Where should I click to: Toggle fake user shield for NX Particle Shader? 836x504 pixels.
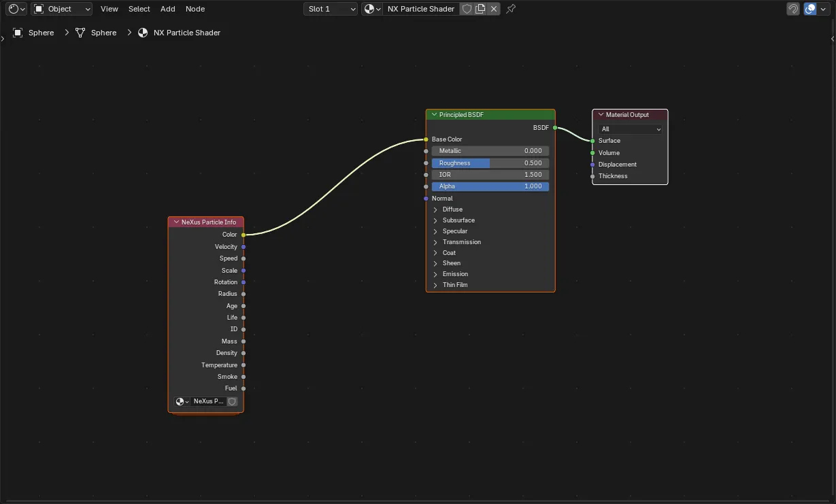467,9
